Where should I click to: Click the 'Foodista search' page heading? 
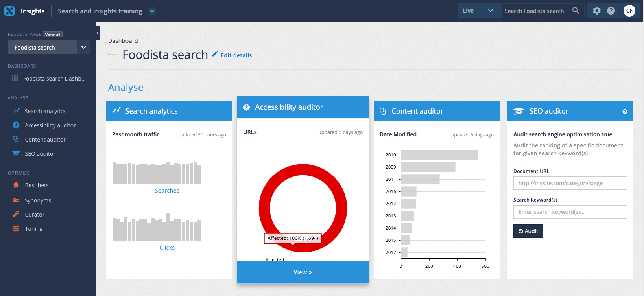(165, 55)
